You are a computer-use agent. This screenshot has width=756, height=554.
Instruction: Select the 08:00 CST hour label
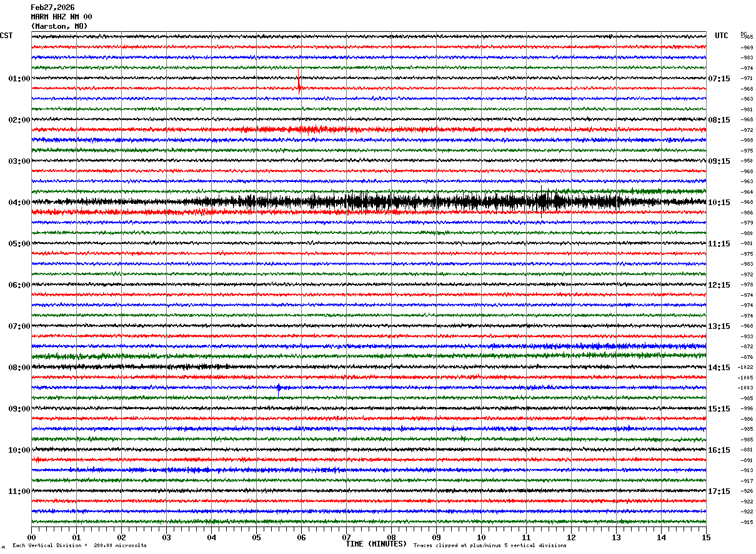[19, 367]
